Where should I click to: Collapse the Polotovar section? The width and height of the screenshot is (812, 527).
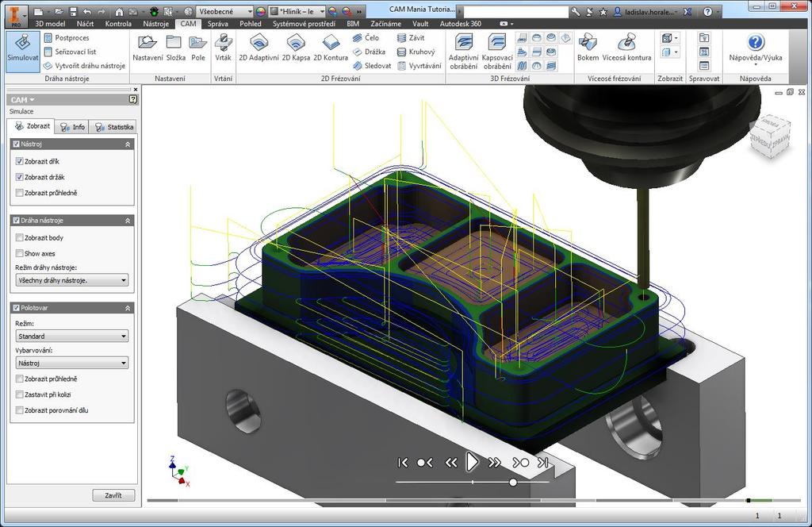point(128,308)
